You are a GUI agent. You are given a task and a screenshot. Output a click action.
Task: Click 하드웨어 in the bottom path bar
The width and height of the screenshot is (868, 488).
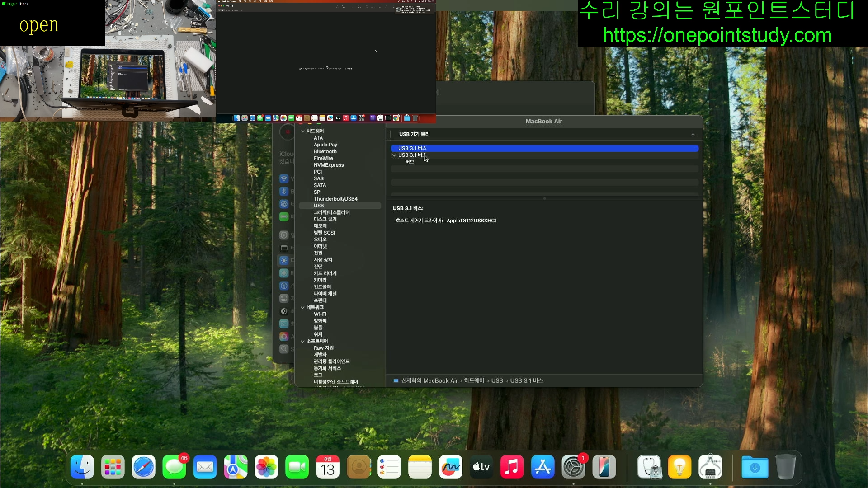click(474, 380)
